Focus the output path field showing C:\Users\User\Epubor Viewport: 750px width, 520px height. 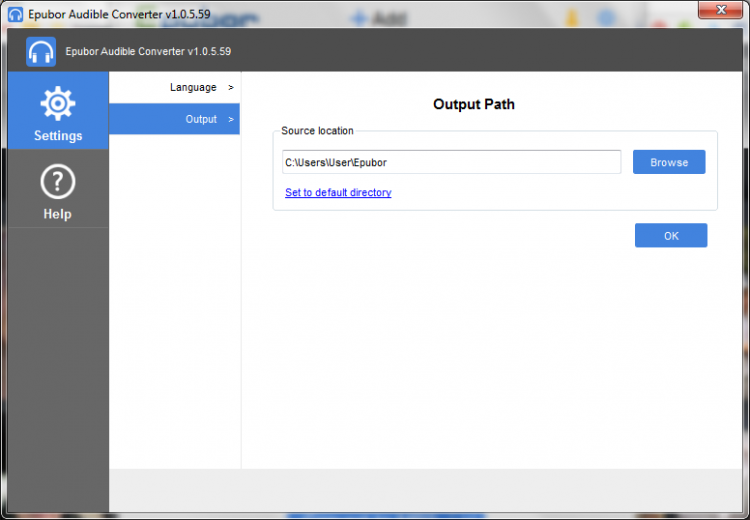pyautogui.click(x=452, y=162)
